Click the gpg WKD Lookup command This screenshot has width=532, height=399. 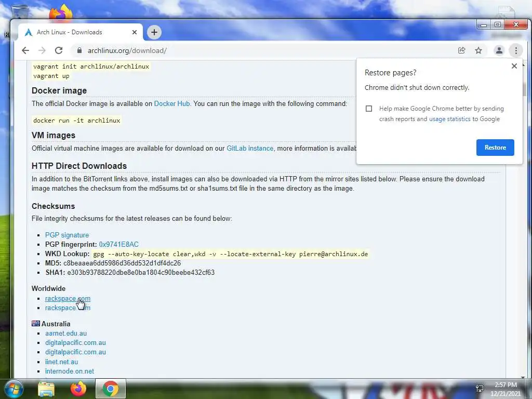tap(230, 254)
